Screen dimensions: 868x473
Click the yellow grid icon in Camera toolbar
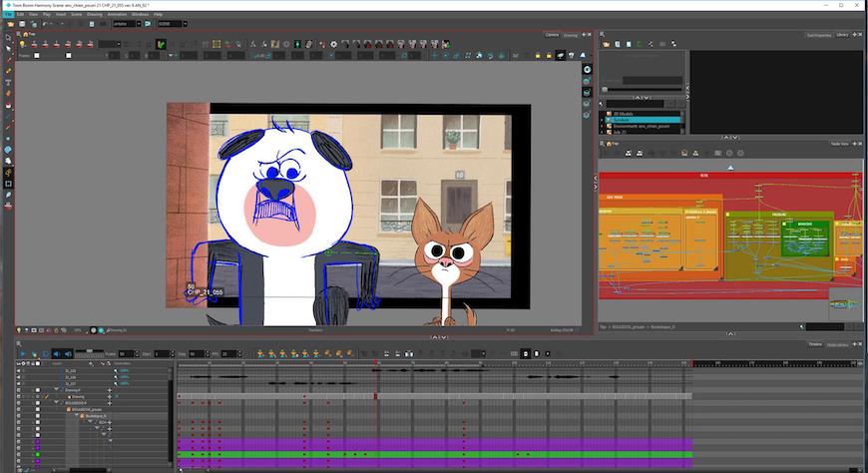(x=217, y=44)
